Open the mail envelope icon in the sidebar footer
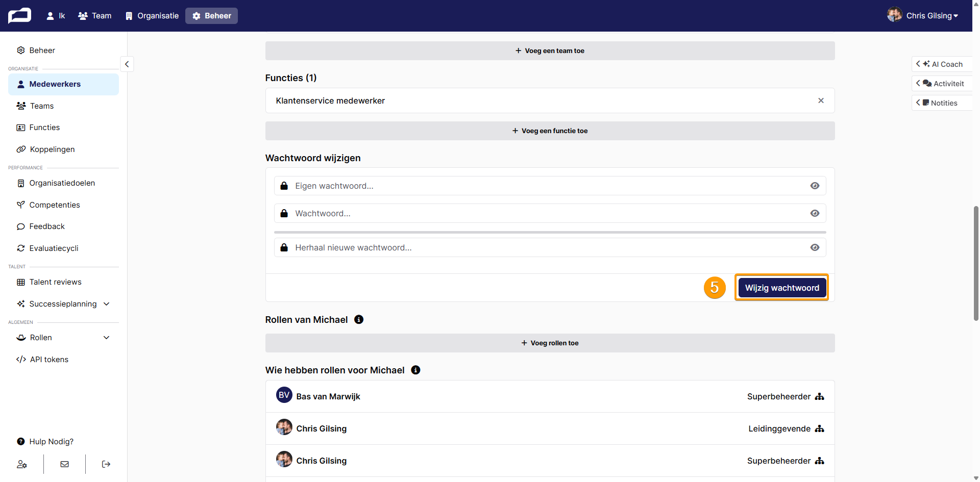 click(65, 464)
